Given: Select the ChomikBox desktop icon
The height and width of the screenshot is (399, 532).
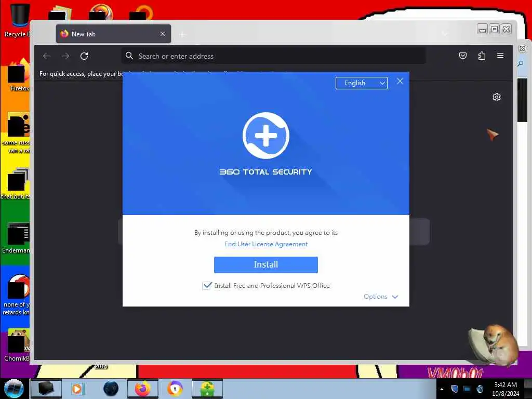Looking at the screenshot, I should pos(17,345).
